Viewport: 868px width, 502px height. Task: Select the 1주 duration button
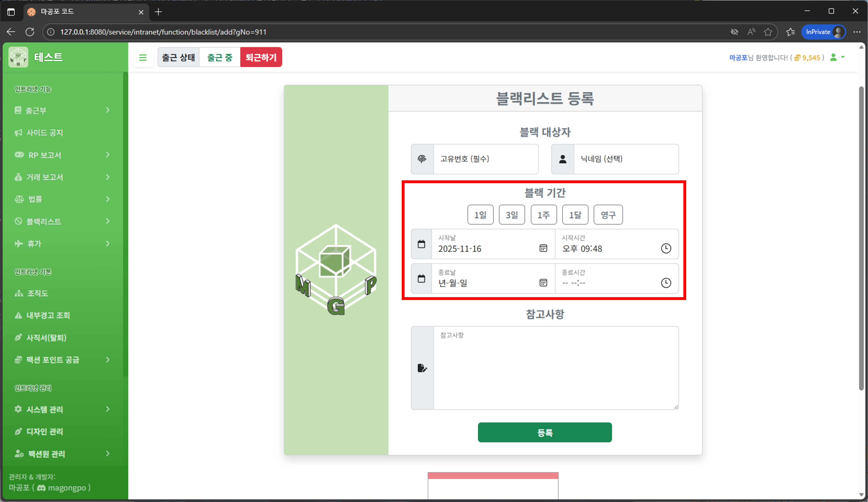pyautogui.click(x=544, y=215)
